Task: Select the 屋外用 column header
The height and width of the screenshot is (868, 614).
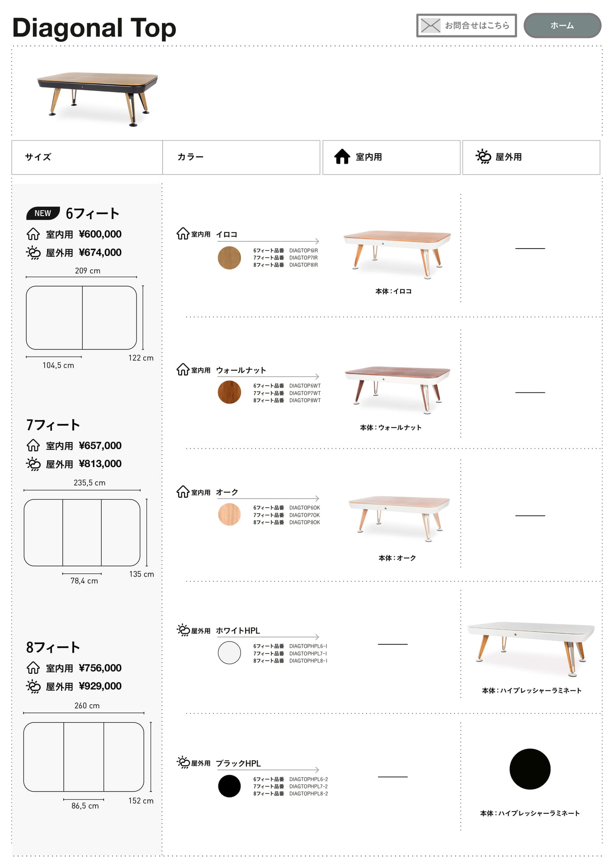Action: (x=531, y=157)
